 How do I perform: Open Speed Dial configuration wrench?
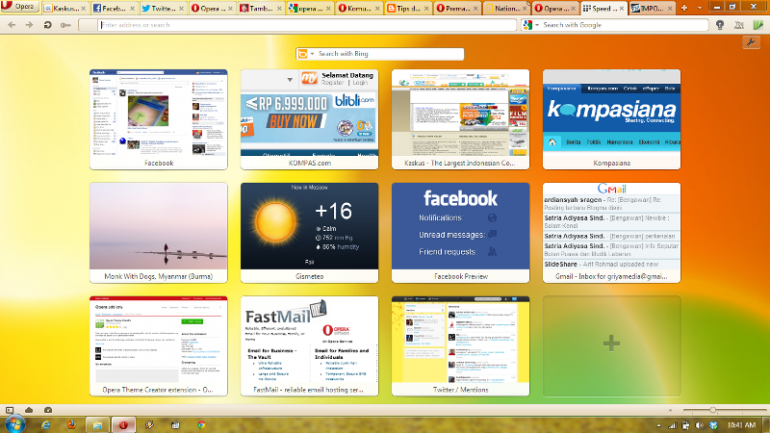(x=751, y=43)
